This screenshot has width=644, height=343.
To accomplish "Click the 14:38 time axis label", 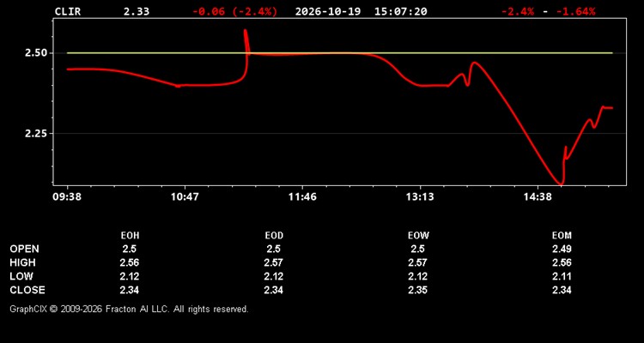I will pyautogui.click(x=538, y=197).
